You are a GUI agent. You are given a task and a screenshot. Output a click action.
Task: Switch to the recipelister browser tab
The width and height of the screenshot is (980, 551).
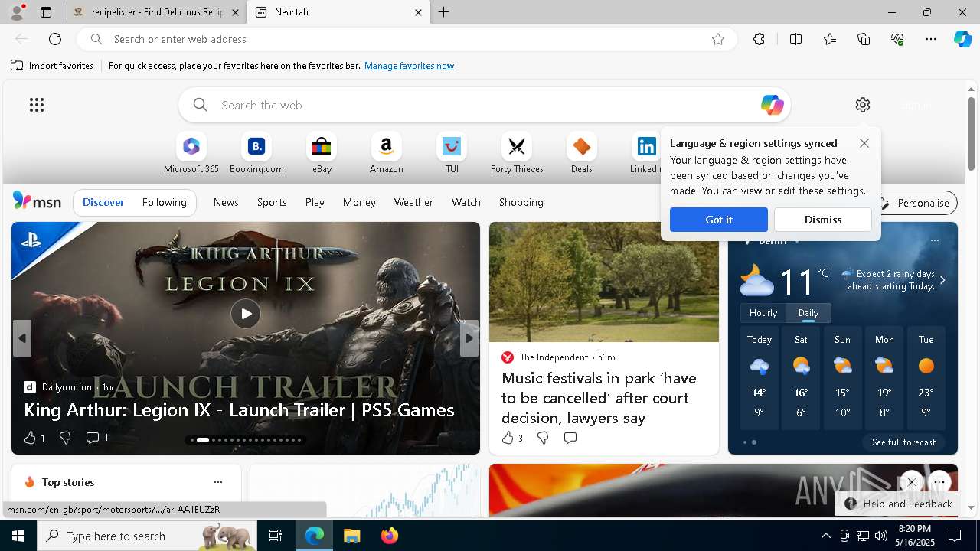click(156, 12)
